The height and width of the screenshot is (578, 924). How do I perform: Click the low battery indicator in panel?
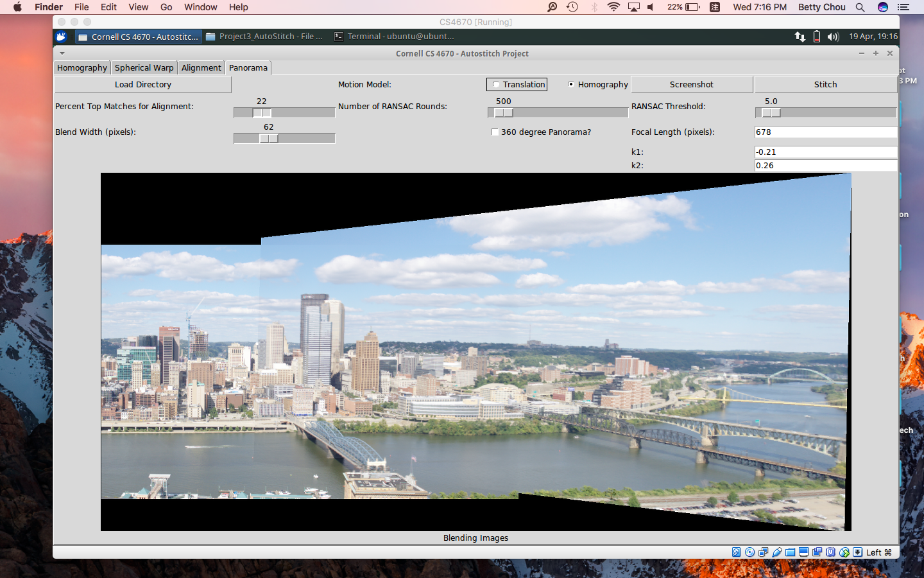(x=816, y=37)
